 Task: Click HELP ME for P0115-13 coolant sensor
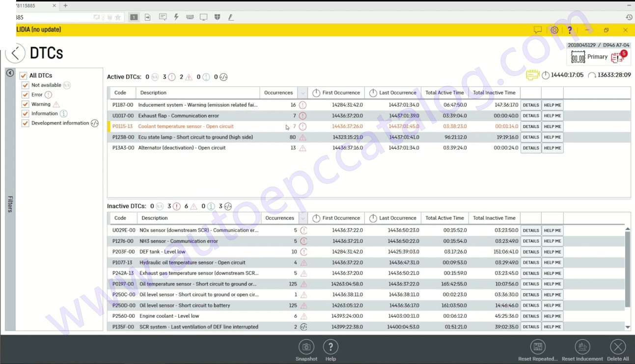[552, 127]
